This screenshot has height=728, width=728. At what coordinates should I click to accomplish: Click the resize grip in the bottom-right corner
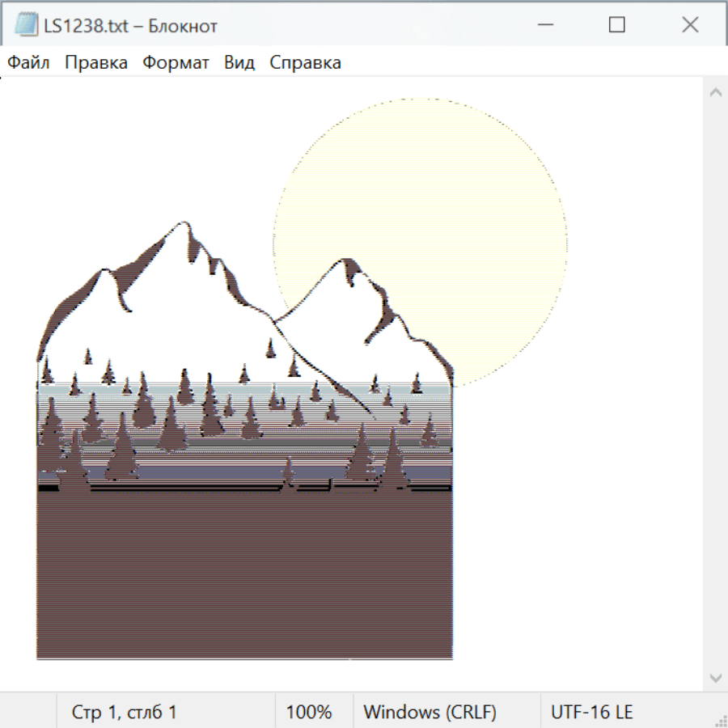coord(720,720)
